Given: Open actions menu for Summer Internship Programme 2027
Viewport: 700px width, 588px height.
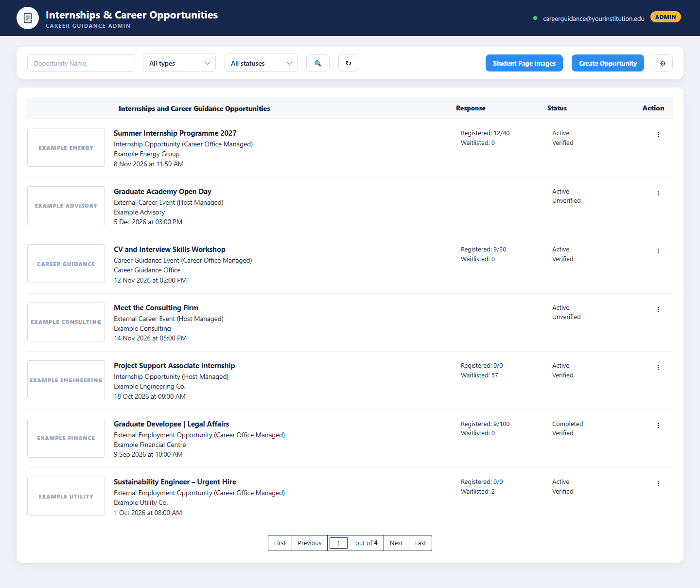Looking at the screenshot, I should (658, 135).
